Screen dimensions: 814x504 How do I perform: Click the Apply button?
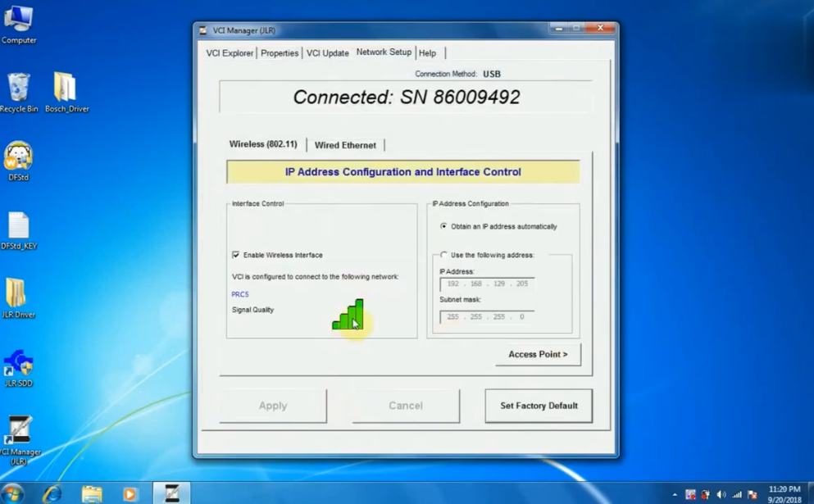tap(273, 406)
